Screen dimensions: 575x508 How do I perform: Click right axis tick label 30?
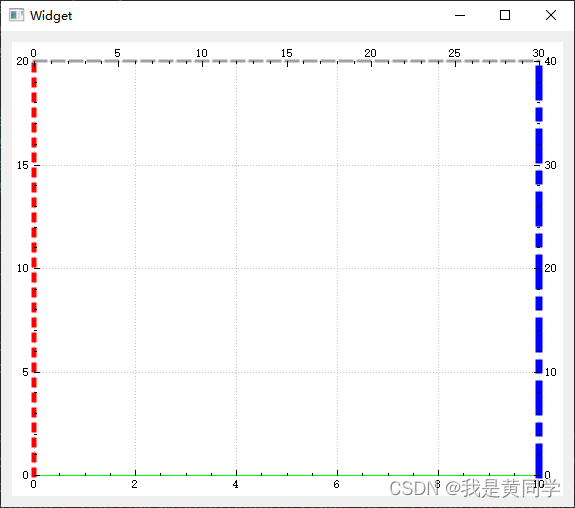(550, 165)
